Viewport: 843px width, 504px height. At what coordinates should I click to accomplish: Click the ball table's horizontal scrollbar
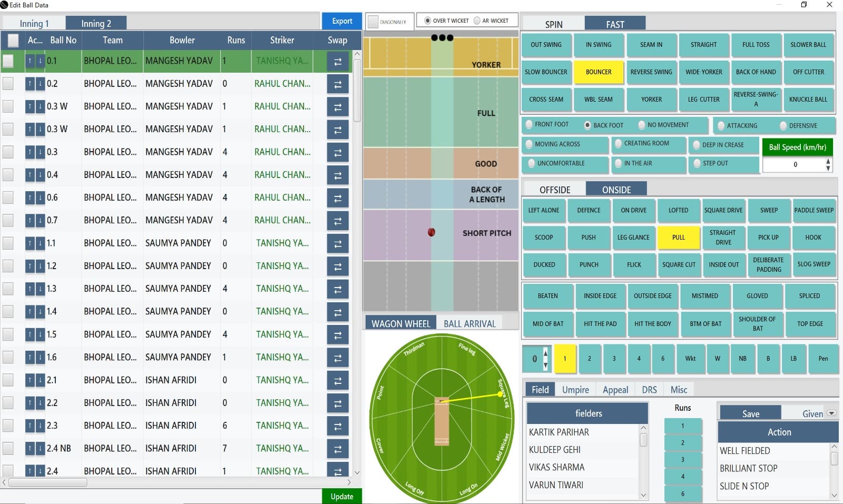pos(47,482)
